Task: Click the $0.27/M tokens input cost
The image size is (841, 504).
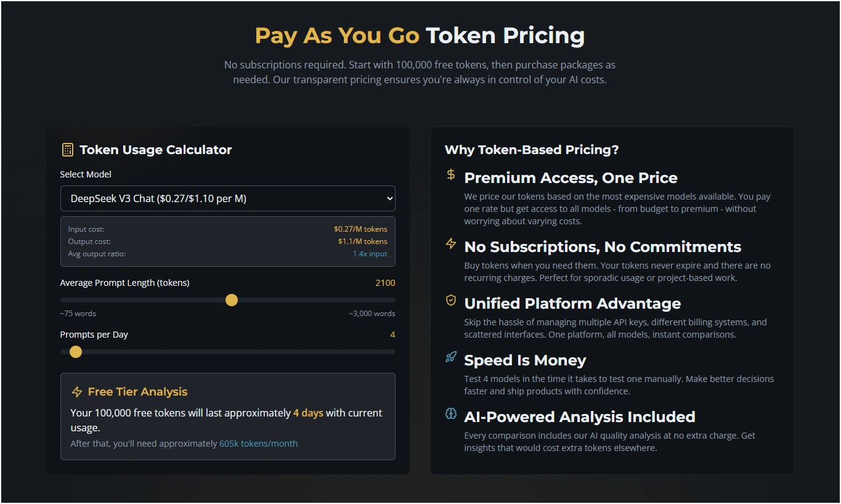Action: click(x=360, y=229)
